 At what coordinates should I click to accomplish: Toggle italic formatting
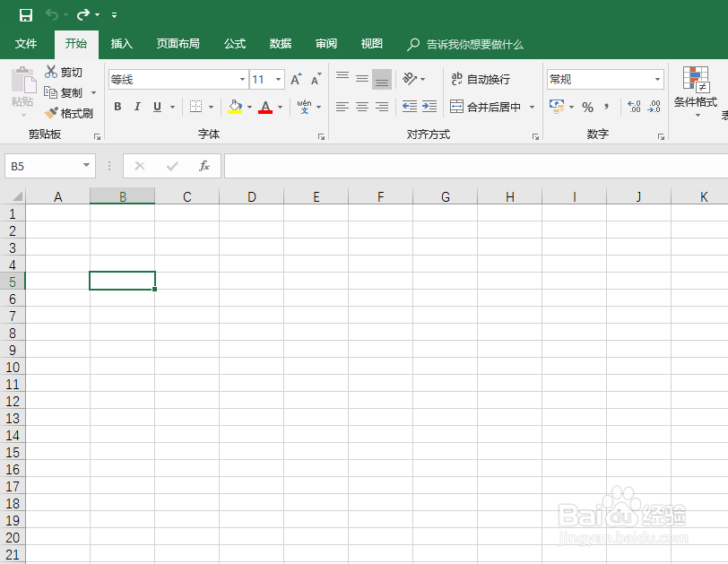(137, 107)
